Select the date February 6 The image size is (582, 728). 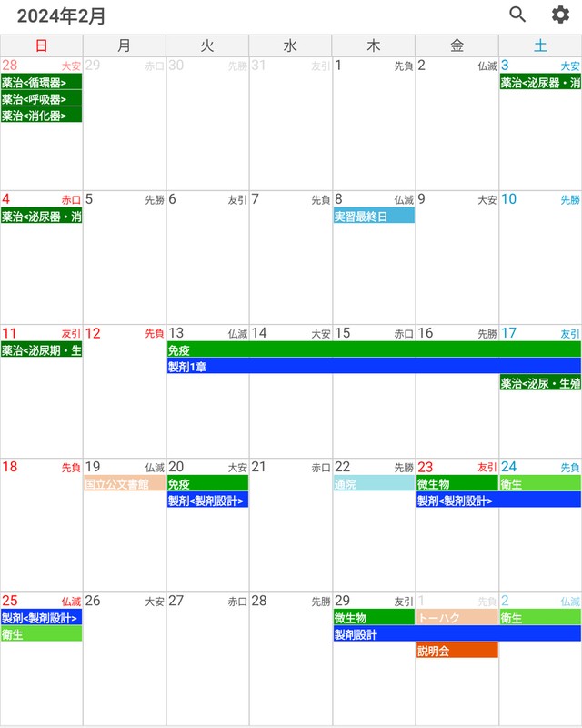[207, 258]
